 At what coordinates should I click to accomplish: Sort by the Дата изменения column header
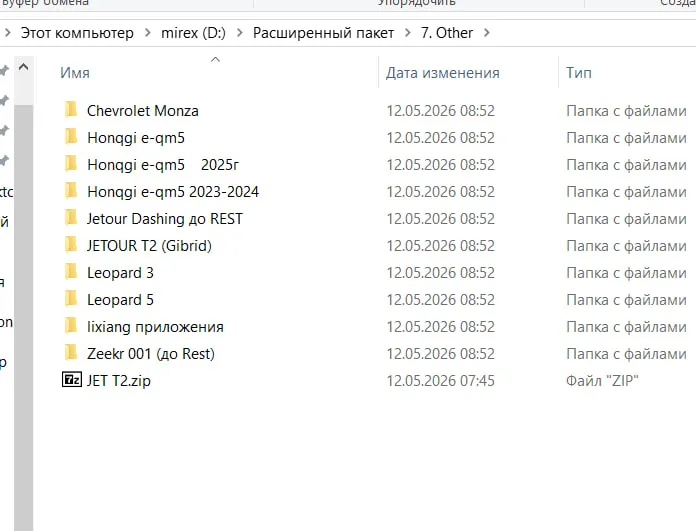pos(443,73)
